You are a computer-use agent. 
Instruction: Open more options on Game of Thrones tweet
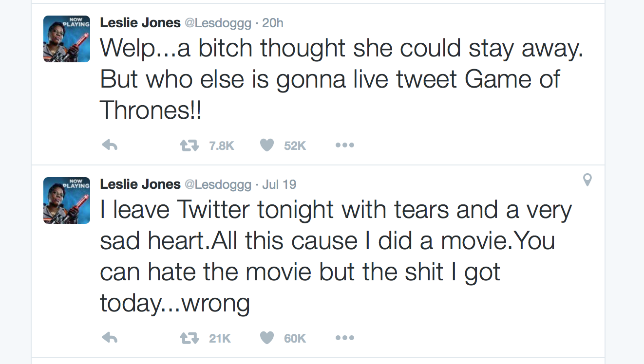coord(344,145)
